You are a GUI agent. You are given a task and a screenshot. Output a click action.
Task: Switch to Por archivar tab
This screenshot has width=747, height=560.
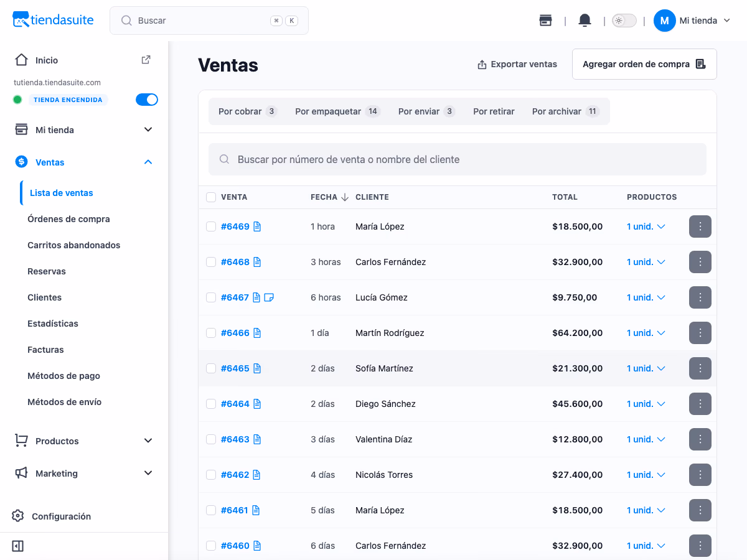click(x=565, y=111)
